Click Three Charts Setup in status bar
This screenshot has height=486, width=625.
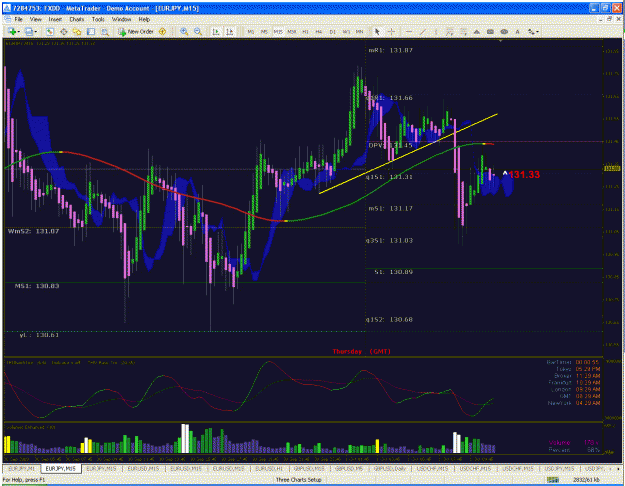point(299,480)
